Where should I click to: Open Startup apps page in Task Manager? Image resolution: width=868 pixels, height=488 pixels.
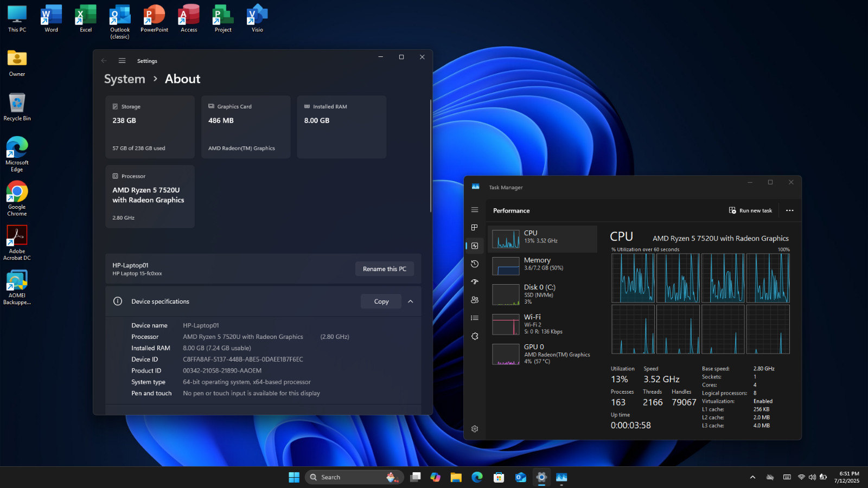(x=475, y=282)
